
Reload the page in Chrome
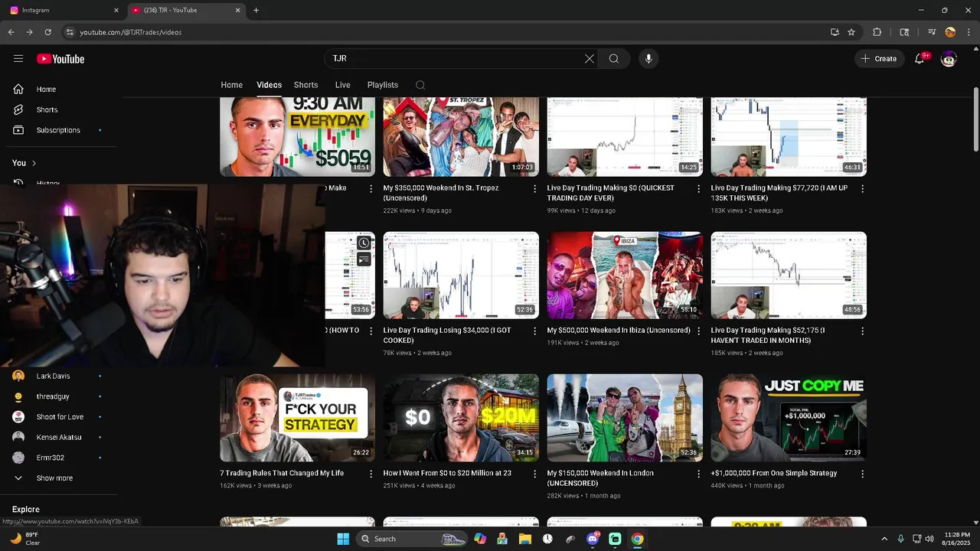[47, 32]
